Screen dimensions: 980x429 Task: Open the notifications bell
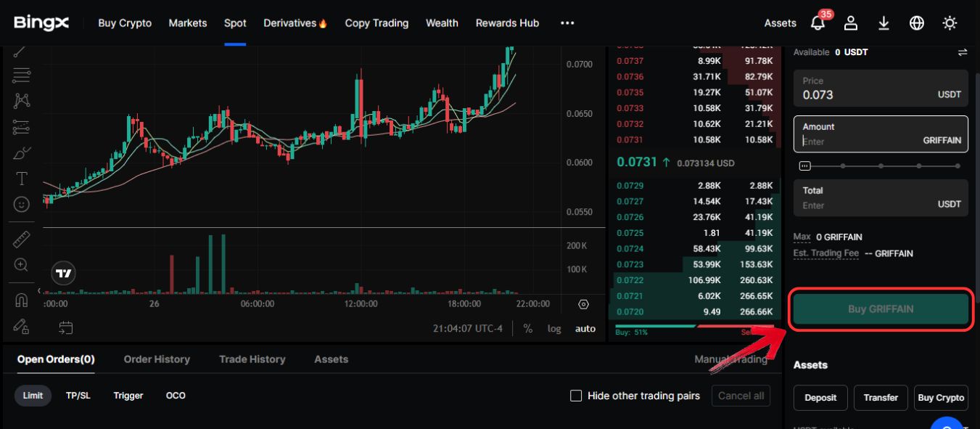(x=818, y=23)
